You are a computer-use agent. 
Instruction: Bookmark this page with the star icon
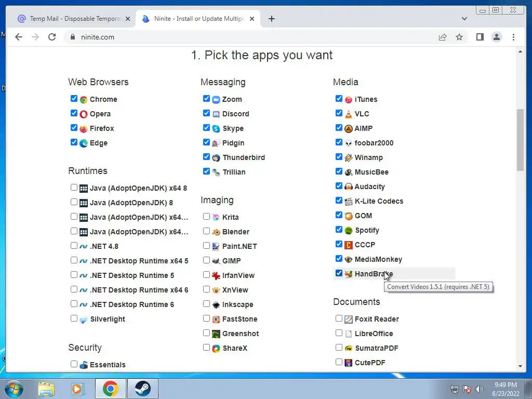point(459,37)
